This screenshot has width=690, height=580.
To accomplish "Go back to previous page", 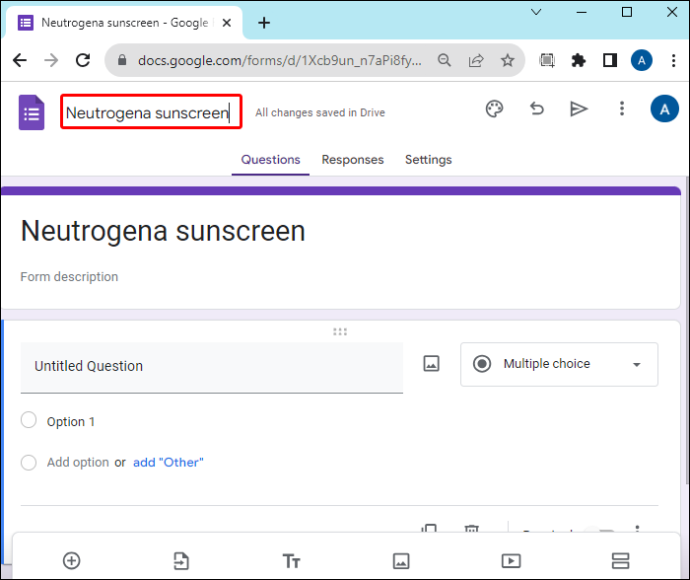I will 20,60.
